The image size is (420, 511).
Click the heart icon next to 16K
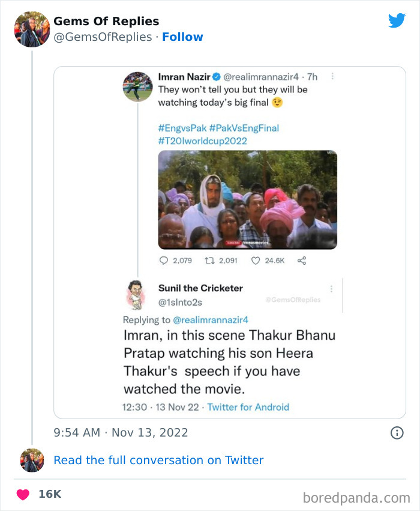pos(22,494)
